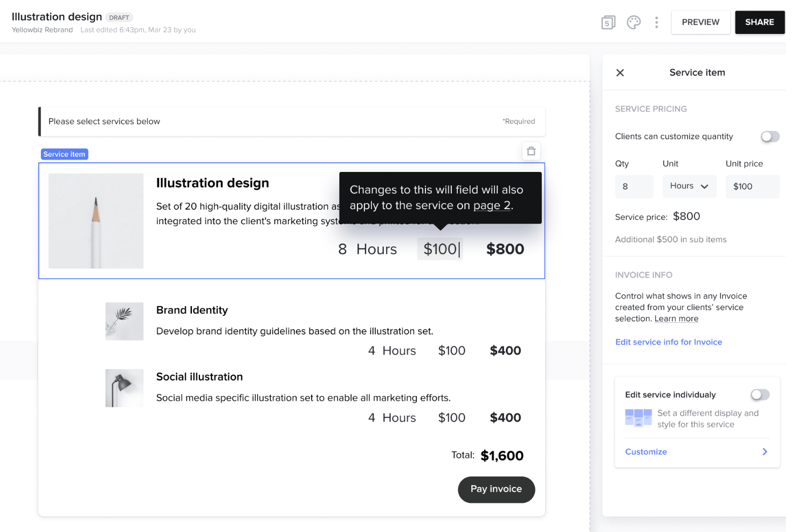Close the Service item side panel
Viewport: 798px width, 532px height.
620,72
